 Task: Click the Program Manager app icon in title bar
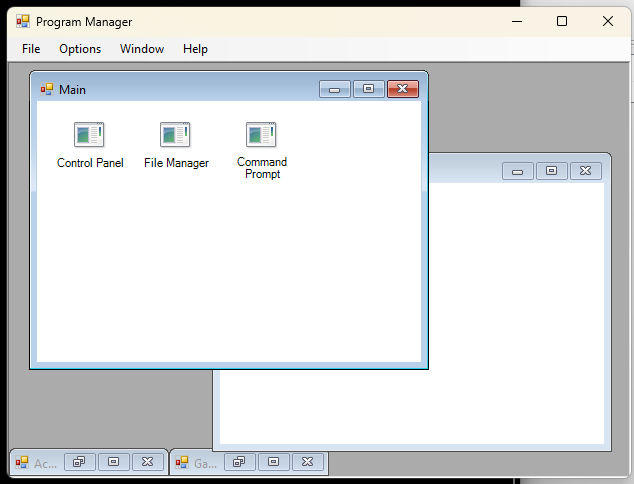[22, 21]
